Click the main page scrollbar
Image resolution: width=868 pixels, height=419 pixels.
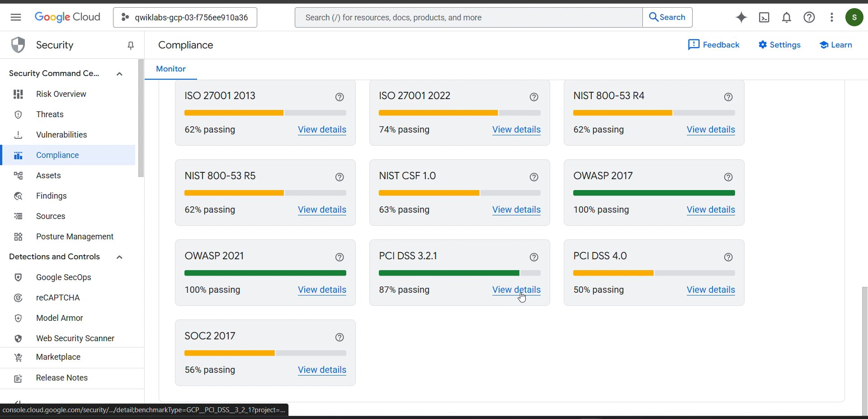[864, 351]
